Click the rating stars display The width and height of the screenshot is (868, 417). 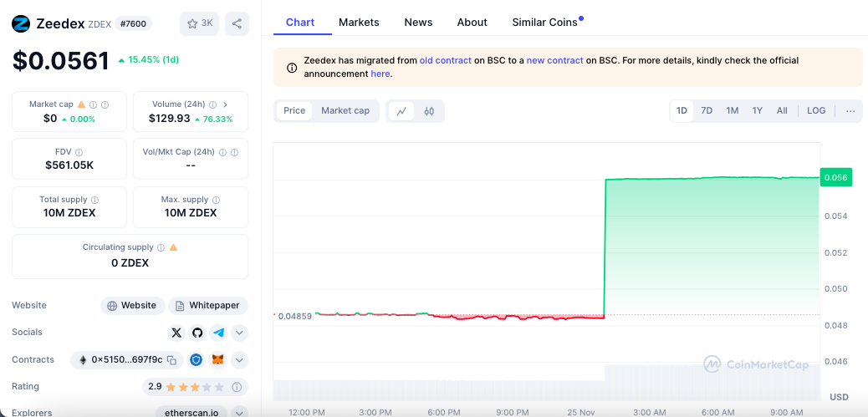coord(195,387)
